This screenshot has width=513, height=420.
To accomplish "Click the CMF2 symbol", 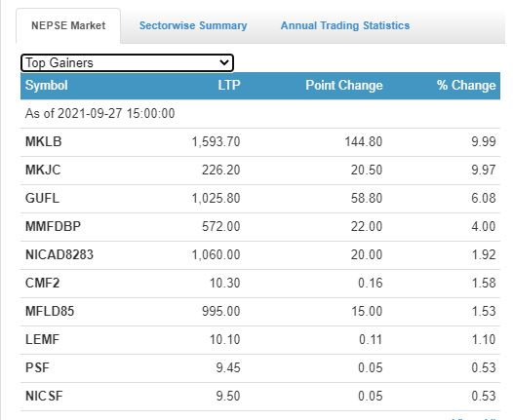I will click(x=42, y=283).
